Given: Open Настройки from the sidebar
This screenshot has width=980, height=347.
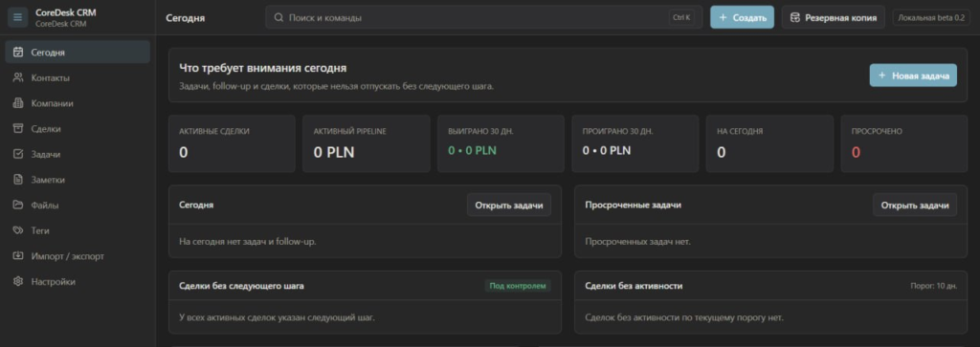Looking at the screenshot, I should pos(78,282).
